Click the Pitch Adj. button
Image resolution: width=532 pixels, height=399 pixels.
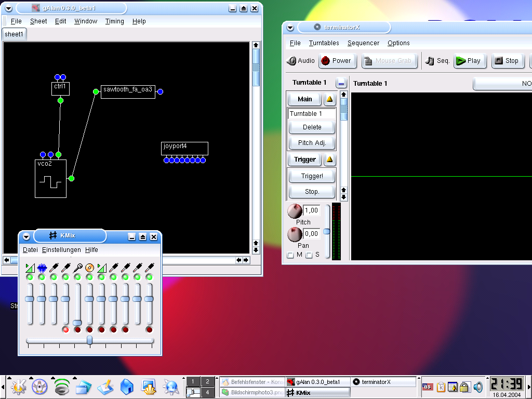[312, 143]
